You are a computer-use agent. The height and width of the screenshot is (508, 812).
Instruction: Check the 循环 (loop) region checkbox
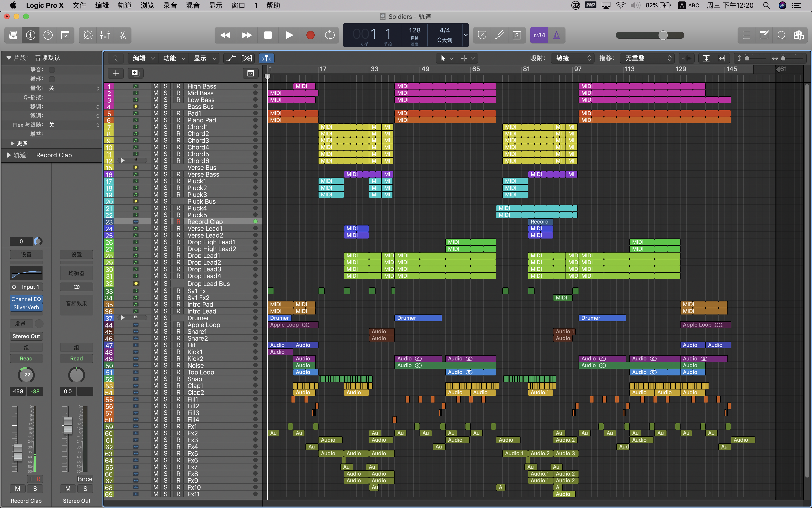[52, 79]
